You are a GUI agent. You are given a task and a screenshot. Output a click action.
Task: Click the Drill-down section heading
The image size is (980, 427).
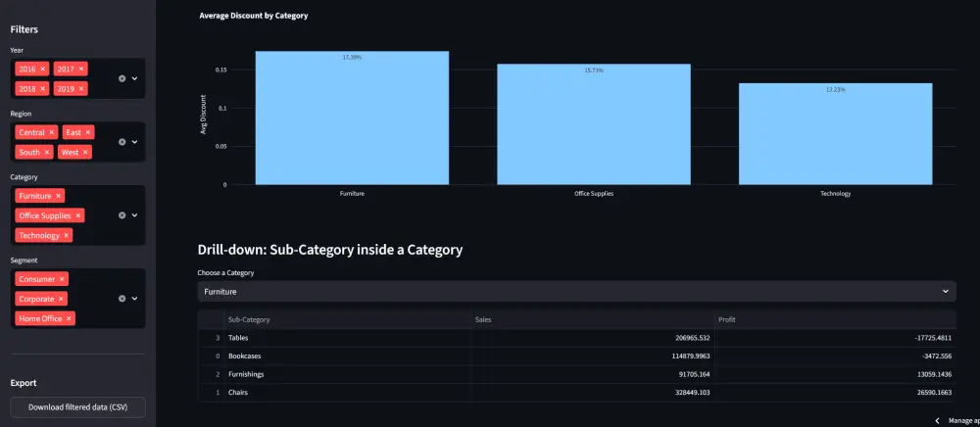330,251
